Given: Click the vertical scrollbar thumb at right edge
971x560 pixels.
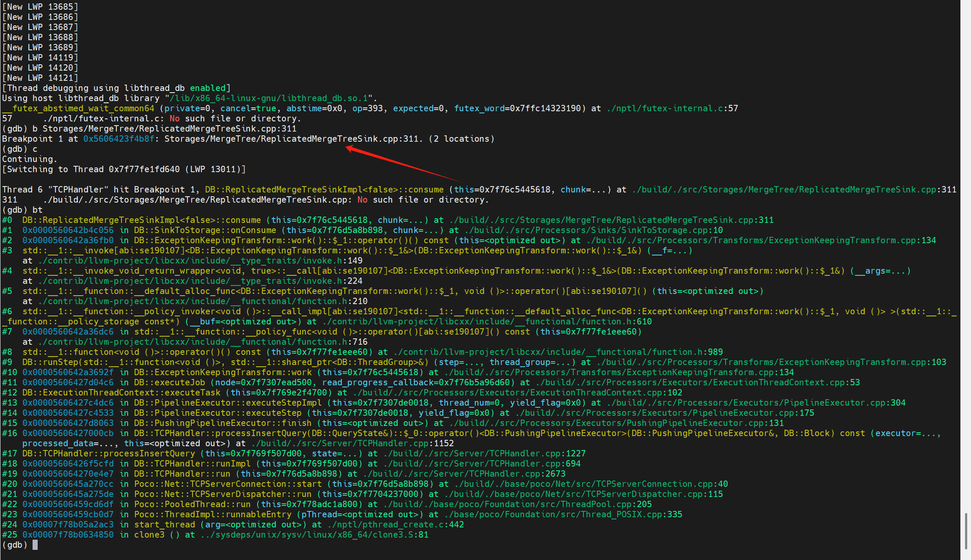Looking at the screenshot, I should [965, 531].
